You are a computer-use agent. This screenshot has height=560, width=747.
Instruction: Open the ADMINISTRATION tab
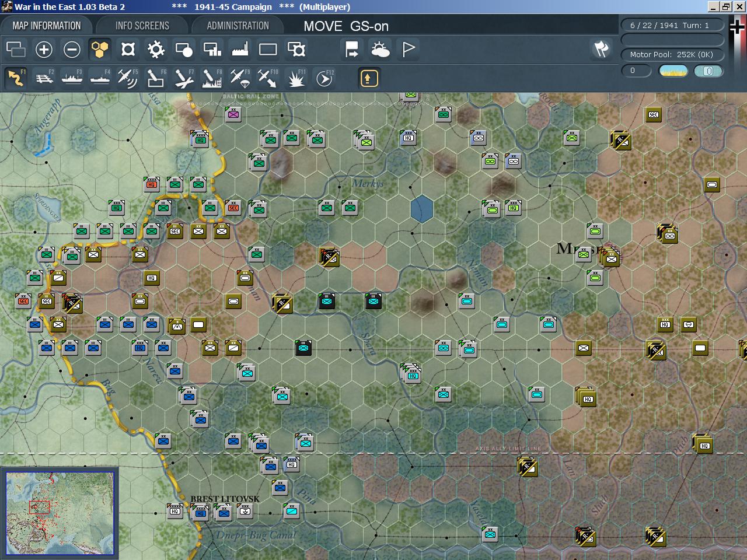tap(238, 26)
